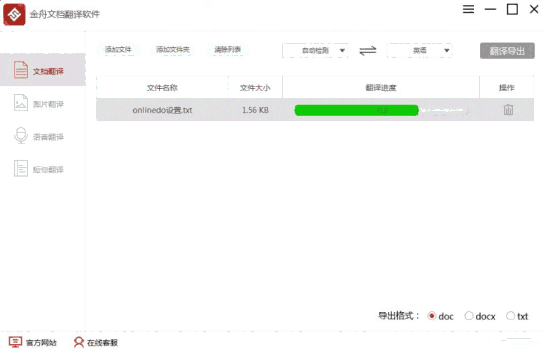Maximize the translator window

512,9
